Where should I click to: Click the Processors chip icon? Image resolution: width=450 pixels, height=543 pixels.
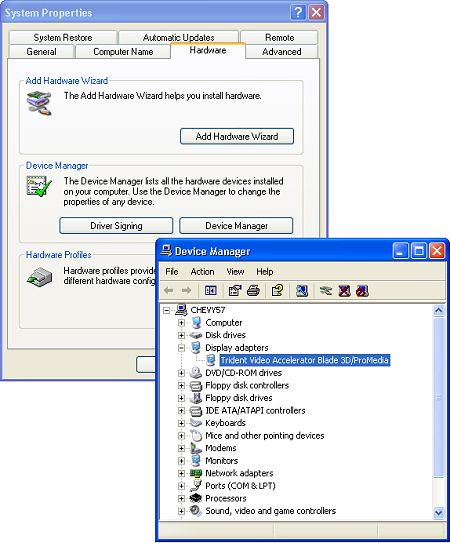[196, 498]
